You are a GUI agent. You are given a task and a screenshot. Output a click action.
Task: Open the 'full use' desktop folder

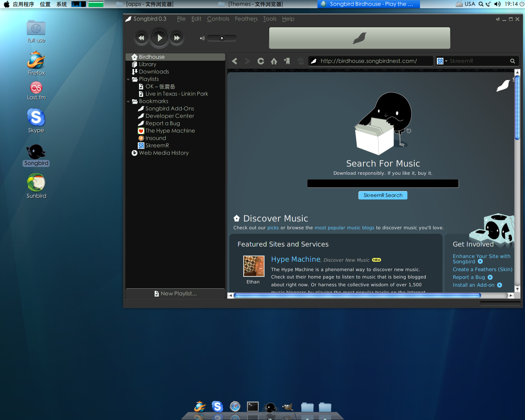tap(36, 31)
